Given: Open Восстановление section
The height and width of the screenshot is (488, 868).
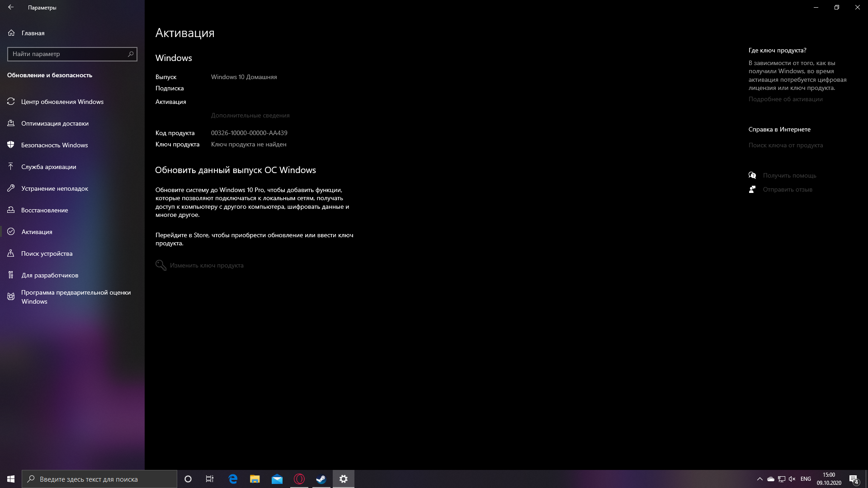Looking at the screenshot, I should pos(72,210).
